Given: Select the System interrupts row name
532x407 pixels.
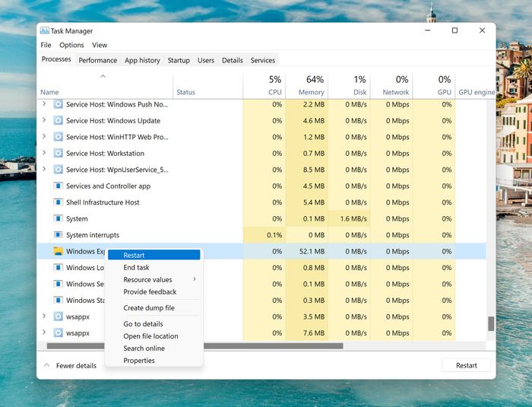Looking at the screenshot, I should tap(93, 235).
